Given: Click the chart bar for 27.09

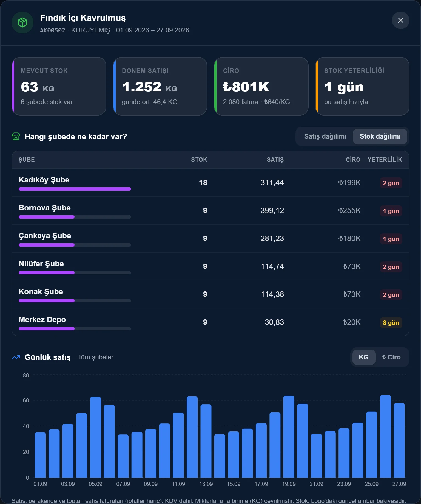Looking at the screenshot, I should click(399, 440).
